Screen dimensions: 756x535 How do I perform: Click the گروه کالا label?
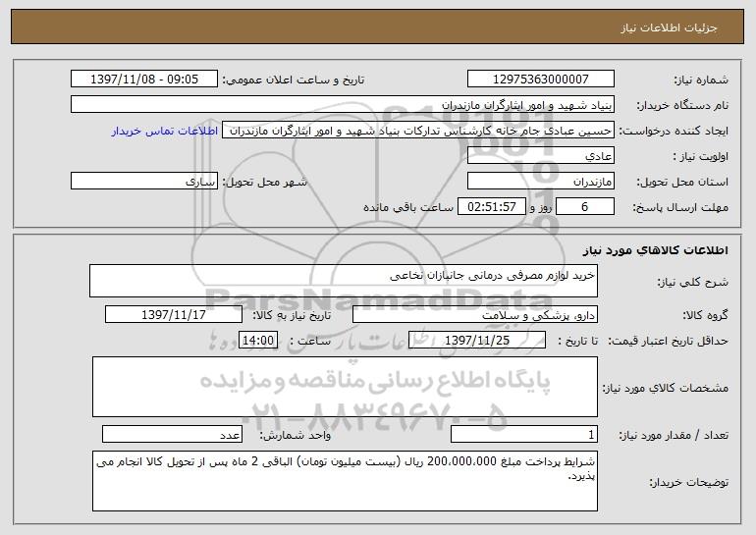pyautogui.click(x=706, y=315)
